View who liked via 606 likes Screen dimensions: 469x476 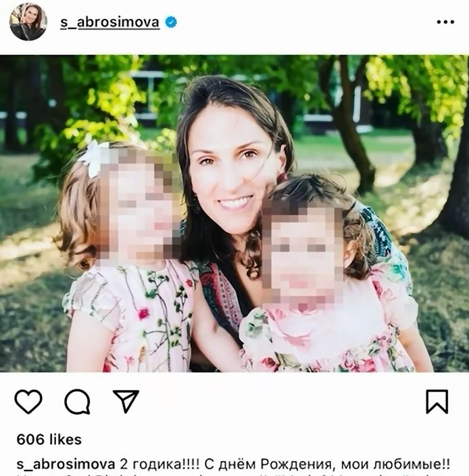[49, 439]
